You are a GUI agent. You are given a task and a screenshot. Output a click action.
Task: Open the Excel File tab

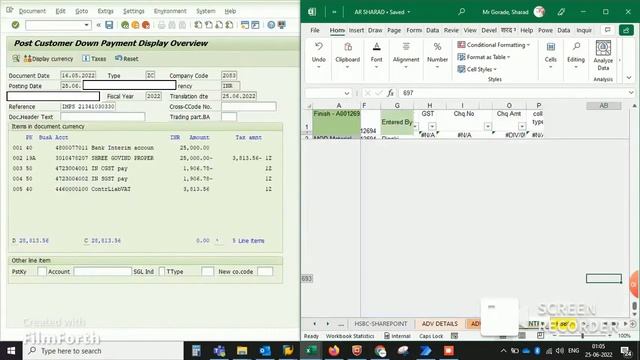tap(315, 30)
